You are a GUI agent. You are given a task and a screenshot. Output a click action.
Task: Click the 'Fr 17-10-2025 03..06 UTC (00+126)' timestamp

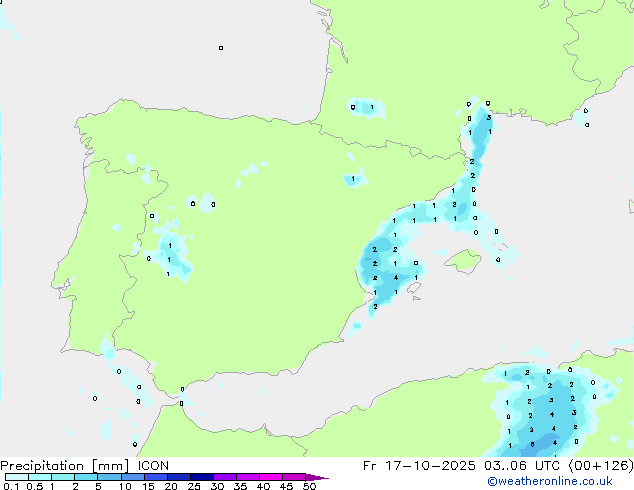pyautogui.click(x=498, y=466)
